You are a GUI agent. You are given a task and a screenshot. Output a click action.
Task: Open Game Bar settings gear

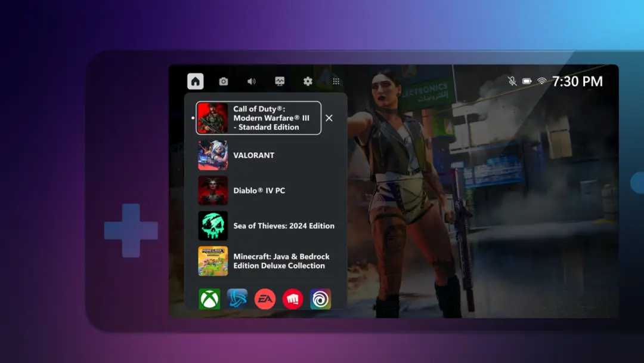tap(308, 81)
